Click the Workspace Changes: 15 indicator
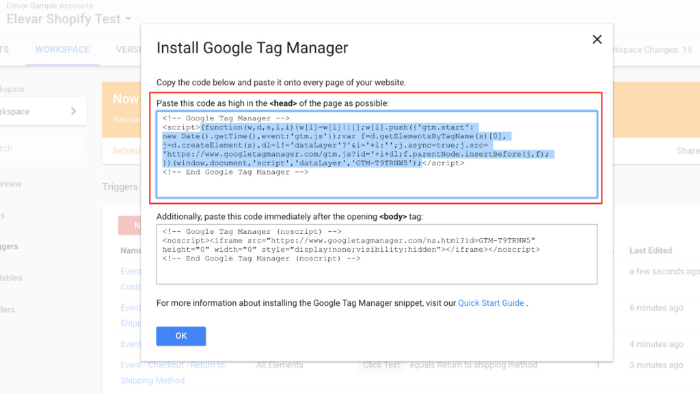Image resolution: width=700 pixels, height=394 pixels. (653, 50)
